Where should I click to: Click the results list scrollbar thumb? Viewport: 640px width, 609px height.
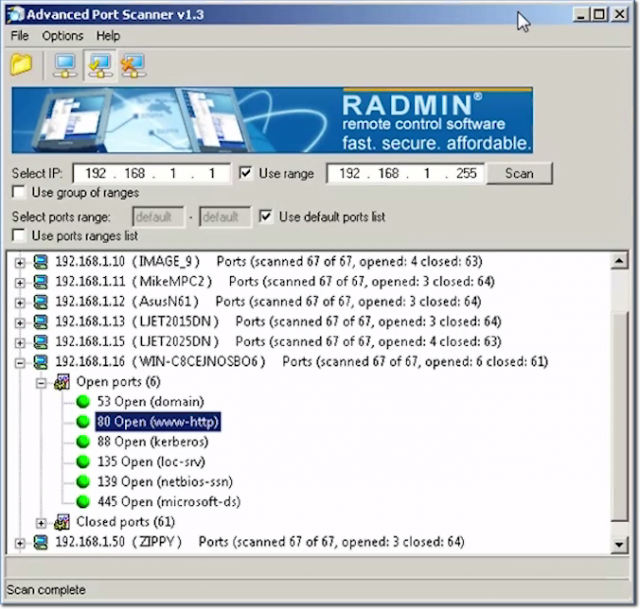tap(619, 416)
